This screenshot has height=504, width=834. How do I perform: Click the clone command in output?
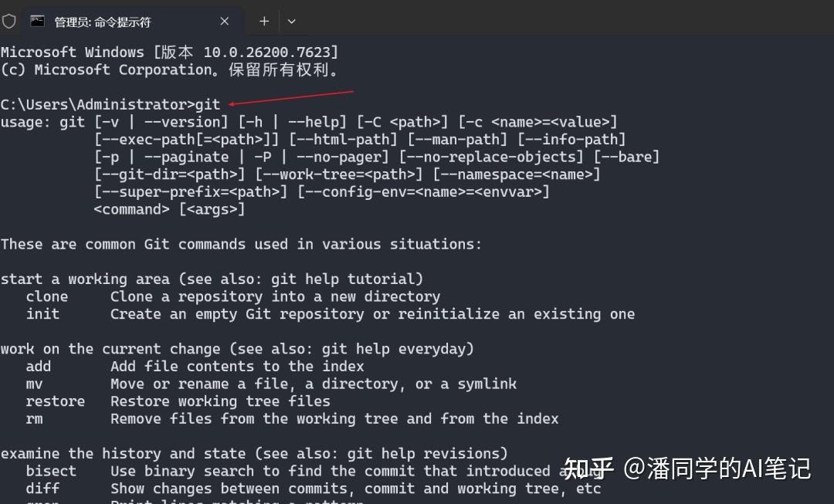point(47,296)
